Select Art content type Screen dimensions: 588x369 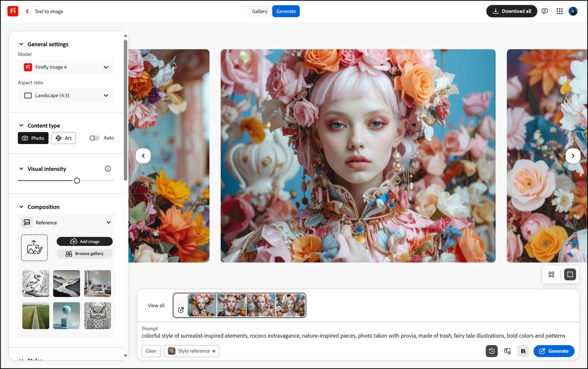(x=64, y=138)
